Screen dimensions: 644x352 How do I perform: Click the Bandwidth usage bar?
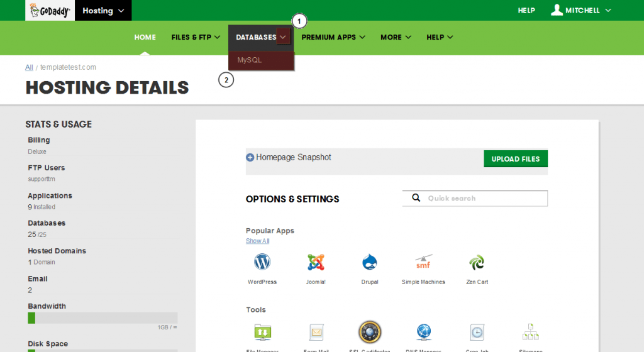[103, 318]
